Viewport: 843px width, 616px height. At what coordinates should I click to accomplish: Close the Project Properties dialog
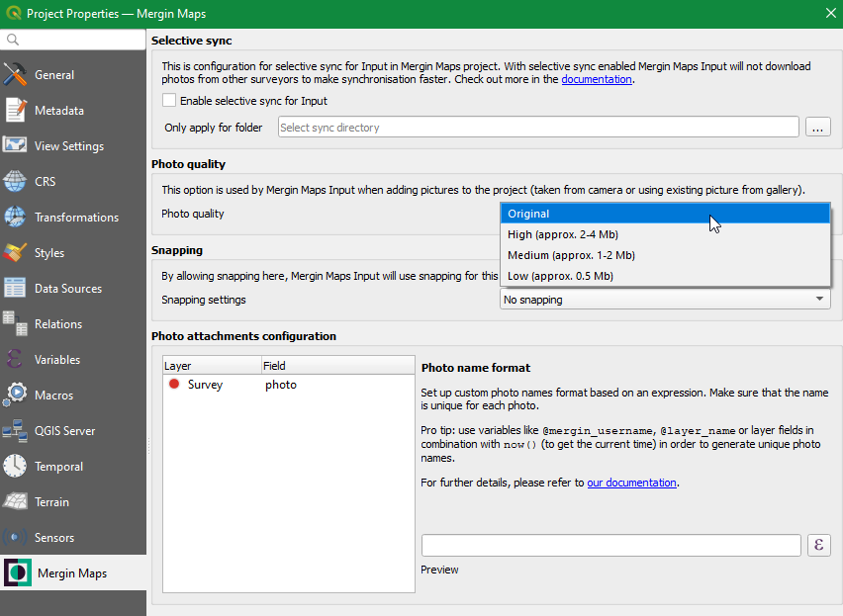(x=831, y=14)
